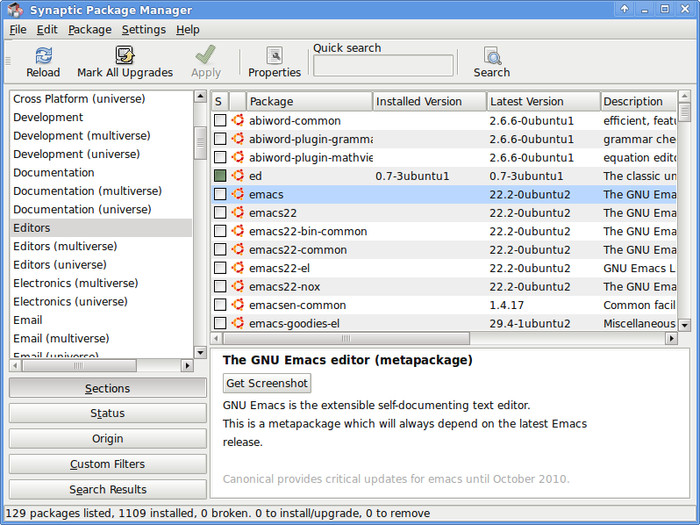The image size is (700, 525).
Task: Select the Editors section in the list
Action: (x=101, y=228)
